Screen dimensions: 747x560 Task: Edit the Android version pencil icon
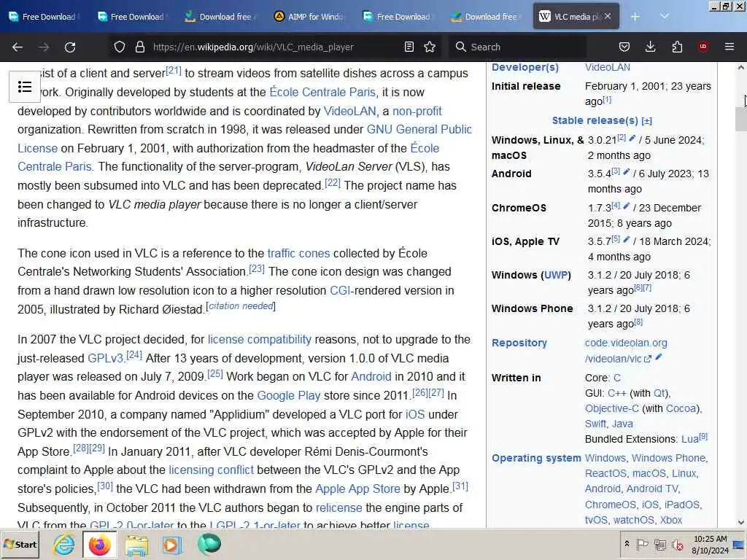(627, 171)
